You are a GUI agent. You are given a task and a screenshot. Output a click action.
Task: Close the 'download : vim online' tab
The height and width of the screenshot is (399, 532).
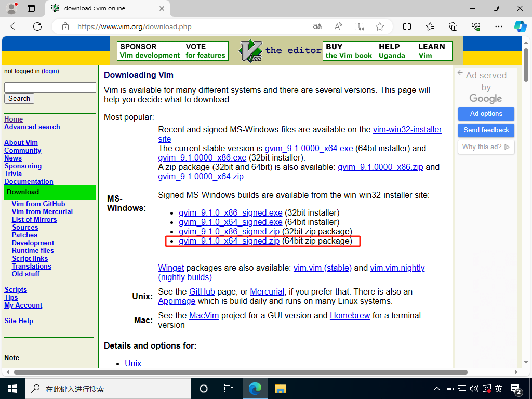pos(162,8)
